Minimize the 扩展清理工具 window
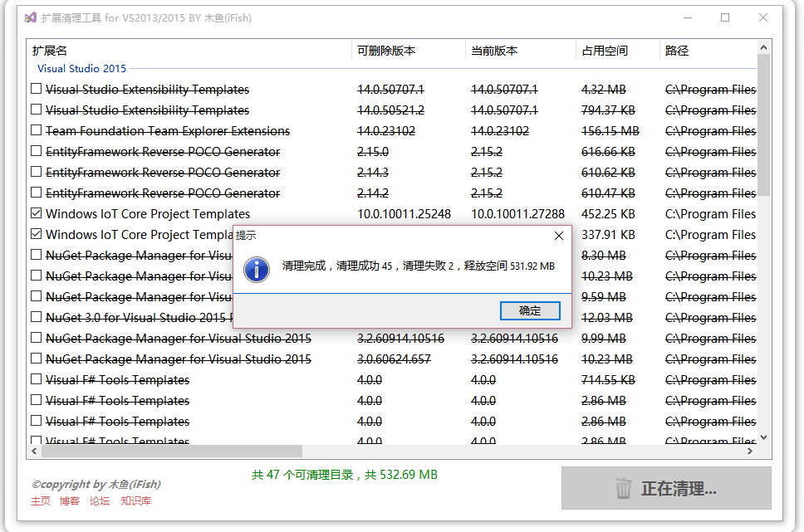This screenshot has height=532, width=804. 688,18
